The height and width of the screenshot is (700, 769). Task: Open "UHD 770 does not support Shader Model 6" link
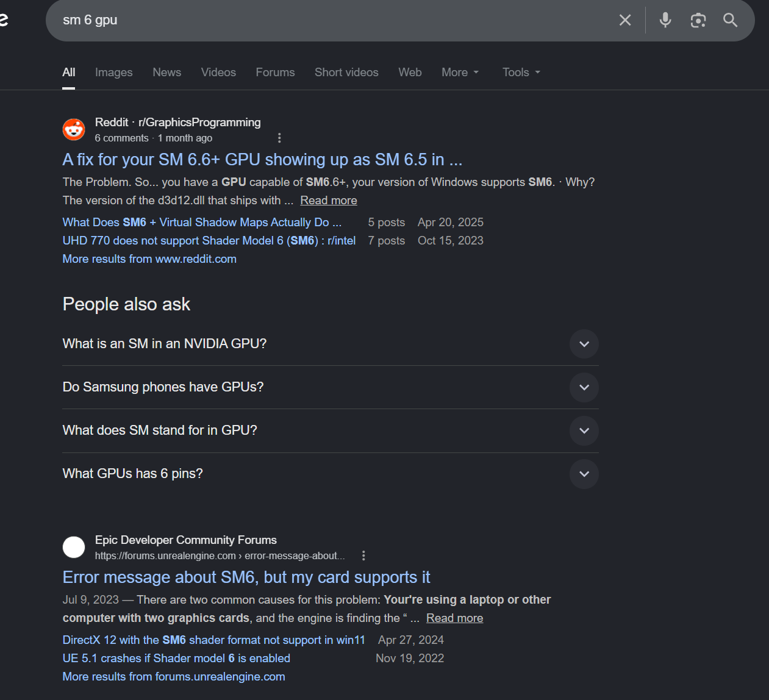pyautogui.click(x=209, y=241)
